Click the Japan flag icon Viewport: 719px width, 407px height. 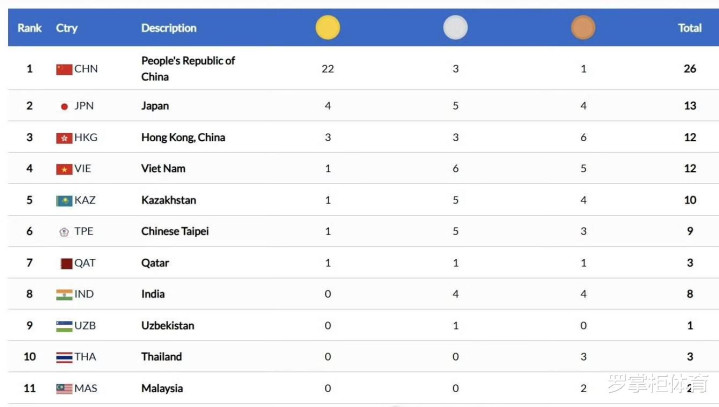pyautogui.click(x=64, y=106)
